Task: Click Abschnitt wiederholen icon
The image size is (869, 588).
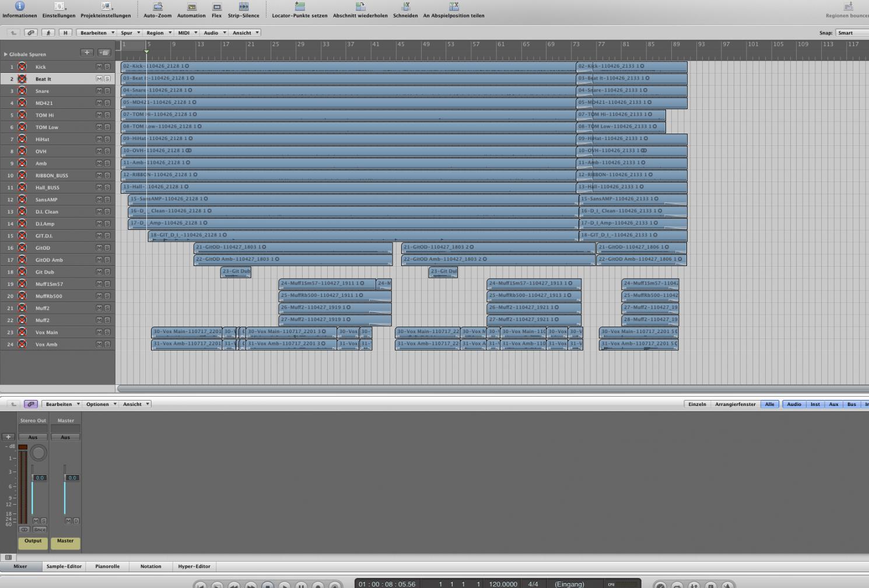Action: tap(360, 6)
